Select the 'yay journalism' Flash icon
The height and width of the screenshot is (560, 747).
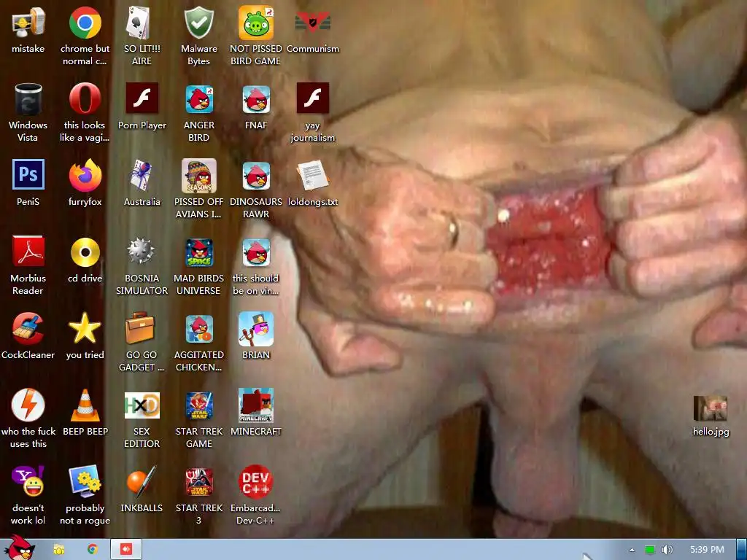pyautogui.click(x=312, y=98)
